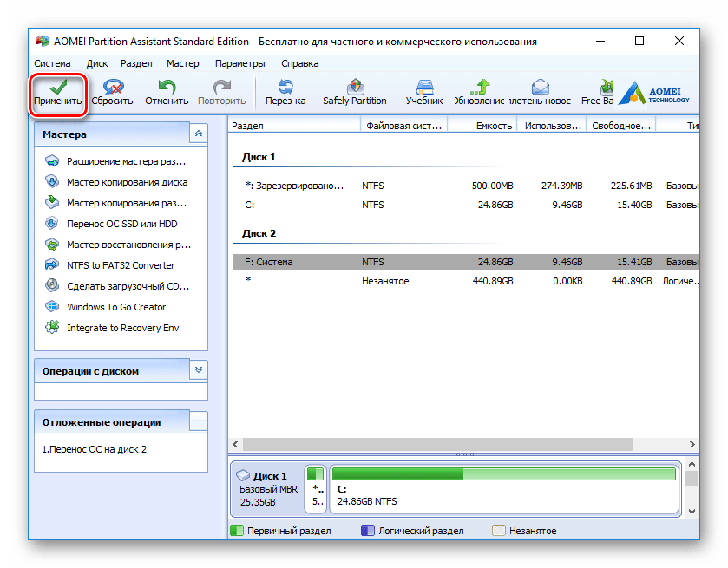Open the Справка menu
Screen dimensions: 728x568
pos(300,63)
